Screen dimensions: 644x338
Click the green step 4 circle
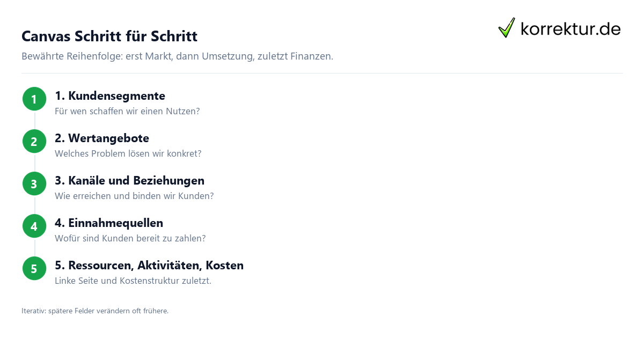(34, 226)
